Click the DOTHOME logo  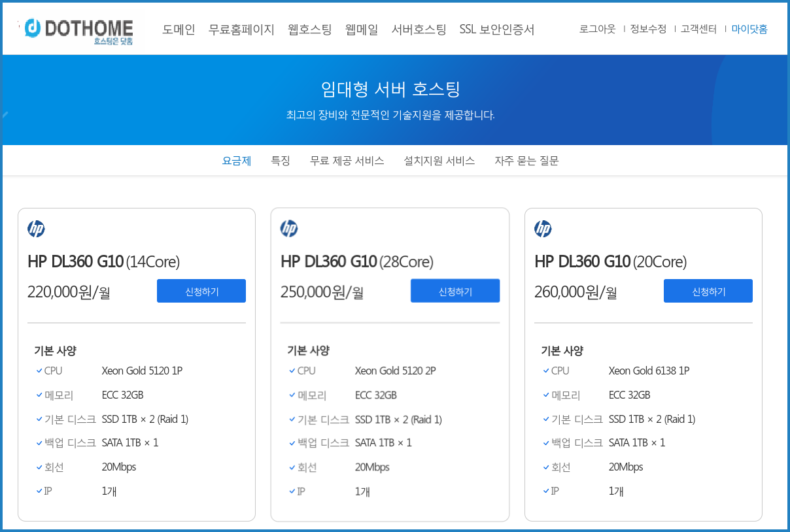[80, 30]
